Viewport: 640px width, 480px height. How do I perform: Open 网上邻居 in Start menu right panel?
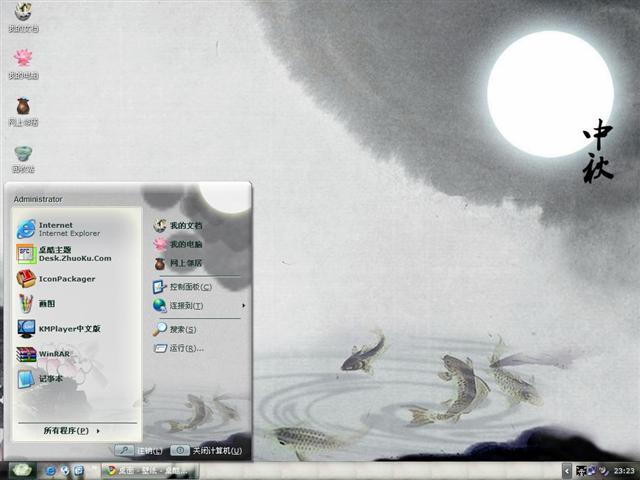(x=178, y=263)
